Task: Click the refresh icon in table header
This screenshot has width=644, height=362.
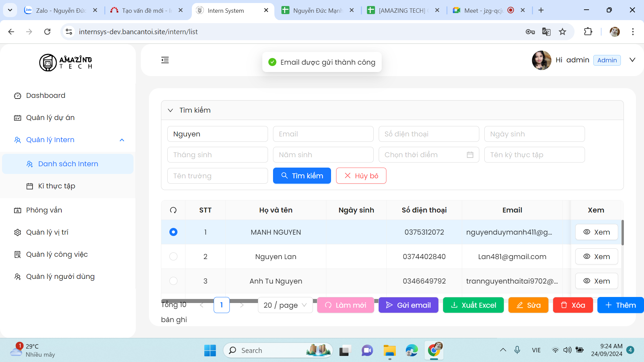Action: tap(173, 210)
